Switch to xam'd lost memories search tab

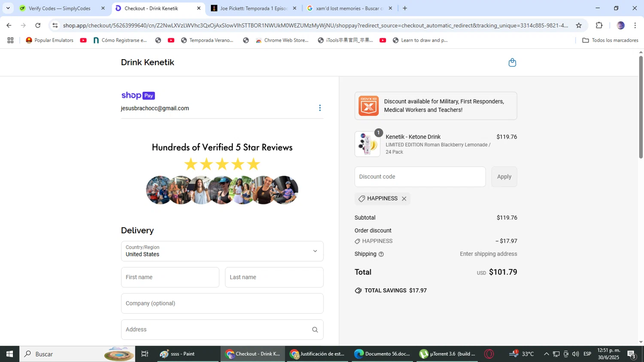tap(349, 8)
